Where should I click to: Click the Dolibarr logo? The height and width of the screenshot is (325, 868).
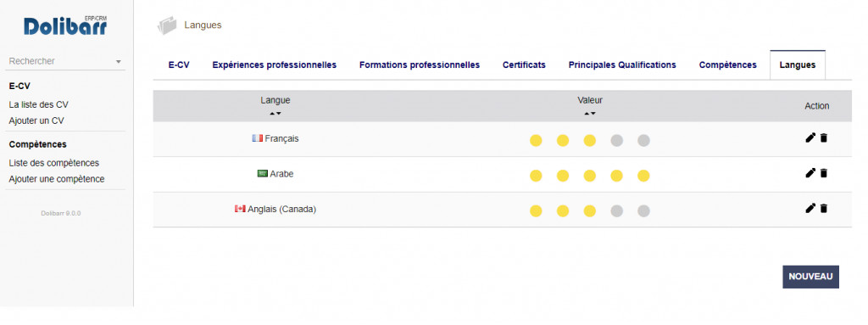(x=65, y=25)
